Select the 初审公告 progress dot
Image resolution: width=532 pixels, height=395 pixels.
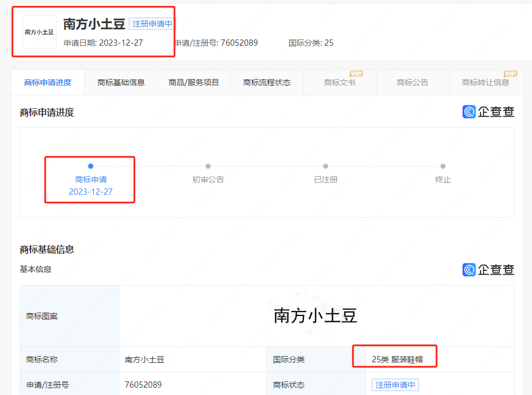tap(208, 166)
